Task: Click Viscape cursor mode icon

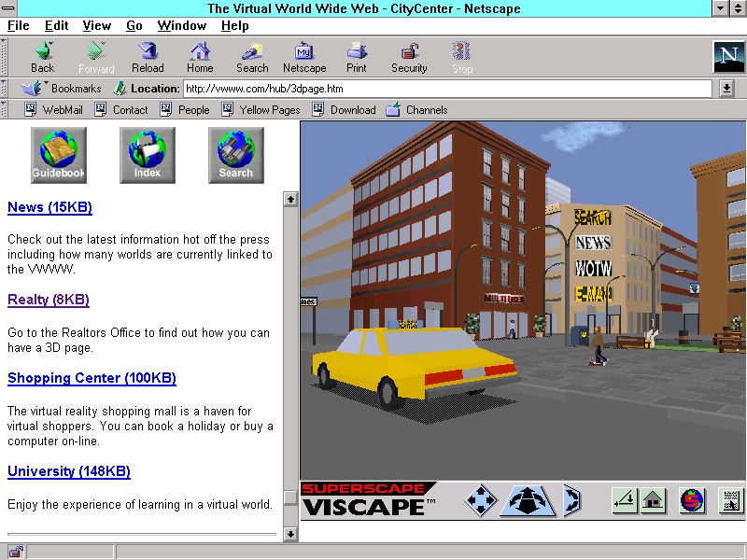Action: (x=731, y=500)
